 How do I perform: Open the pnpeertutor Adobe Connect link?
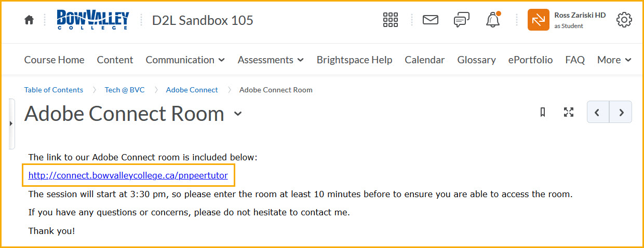point(128,175)
